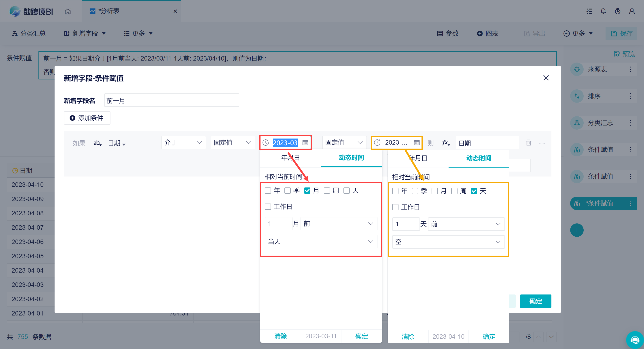Viewport: 644px width, 349px height.
Task: Check the 年 checkbox in left panel
Action: point(268,191)
